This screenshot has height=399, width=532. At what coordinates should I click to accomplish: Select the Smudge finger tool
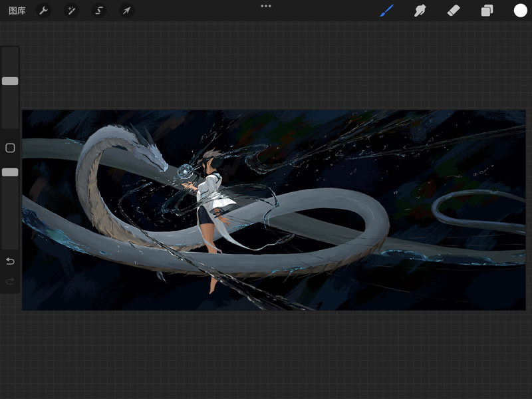[420, 11]
